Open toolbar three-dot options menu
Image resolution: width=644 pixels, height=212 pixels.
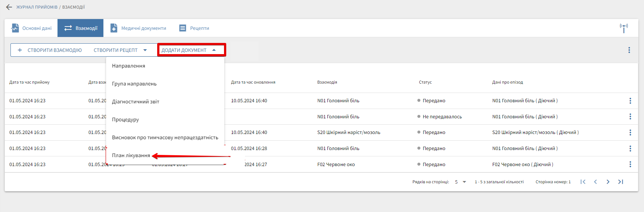point(629,50)
